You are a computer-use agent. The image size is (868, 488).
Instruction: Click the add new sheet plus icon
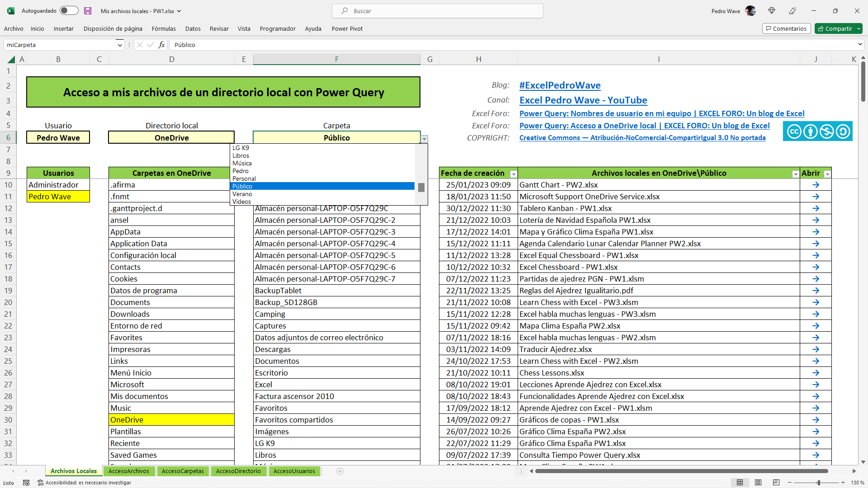(340, 471)
